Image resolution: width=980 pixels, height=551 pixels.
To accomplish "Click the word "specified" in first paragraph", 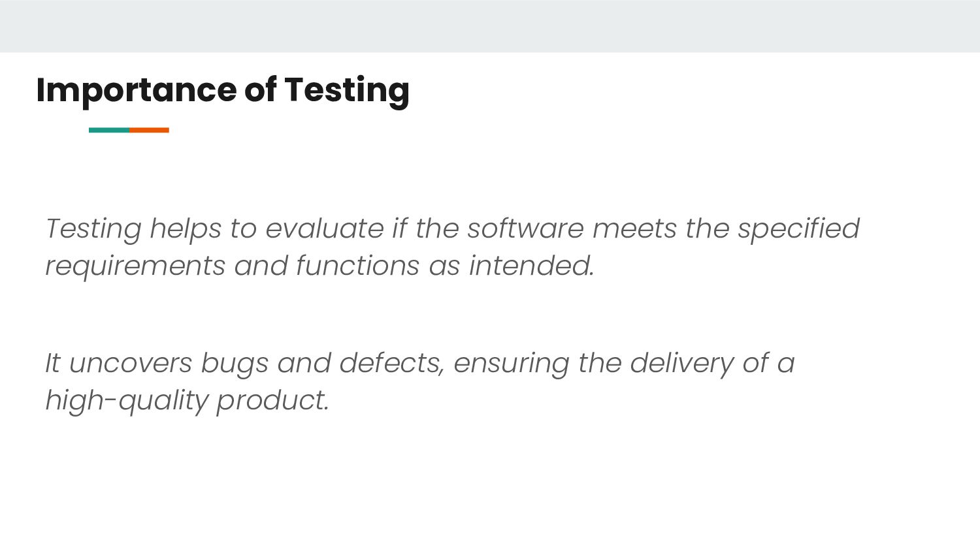I will tap(798, 228).
